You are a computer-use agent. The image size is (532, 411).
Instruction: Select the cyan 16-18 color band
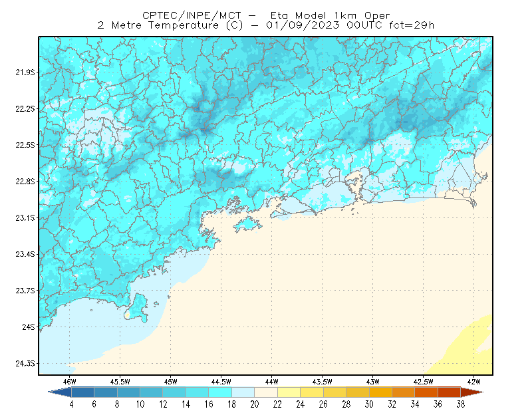(x=220, y=392)
